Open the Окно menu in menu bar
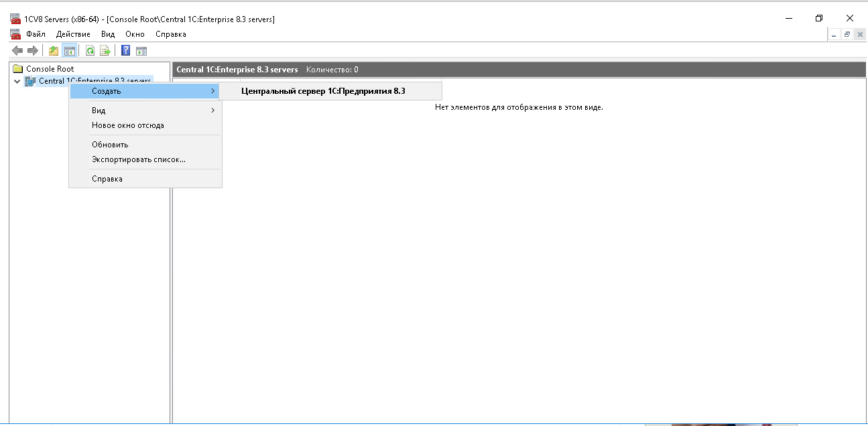Image resolution: width=868 pixels, height=426 pixels. [135, 34]
